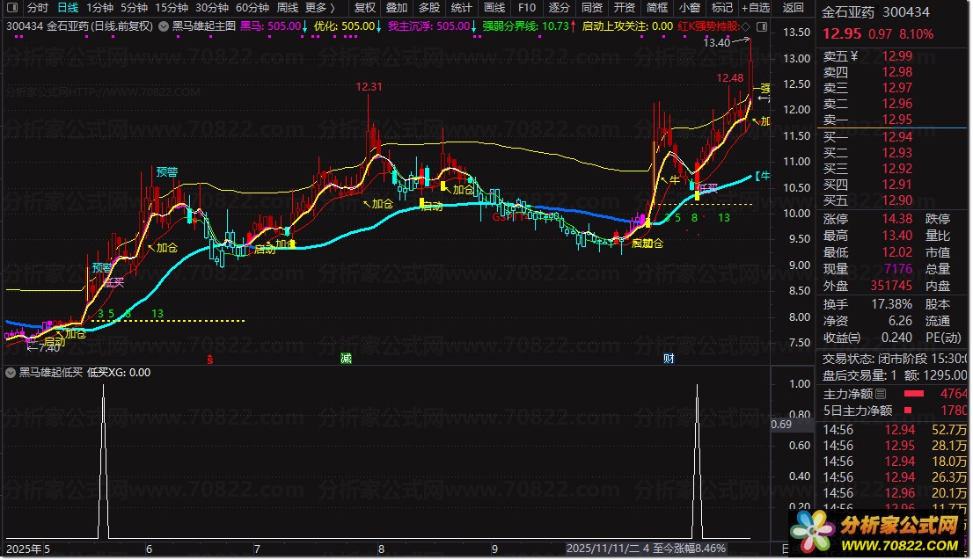Click 标记 mark button

click(721, 8)
